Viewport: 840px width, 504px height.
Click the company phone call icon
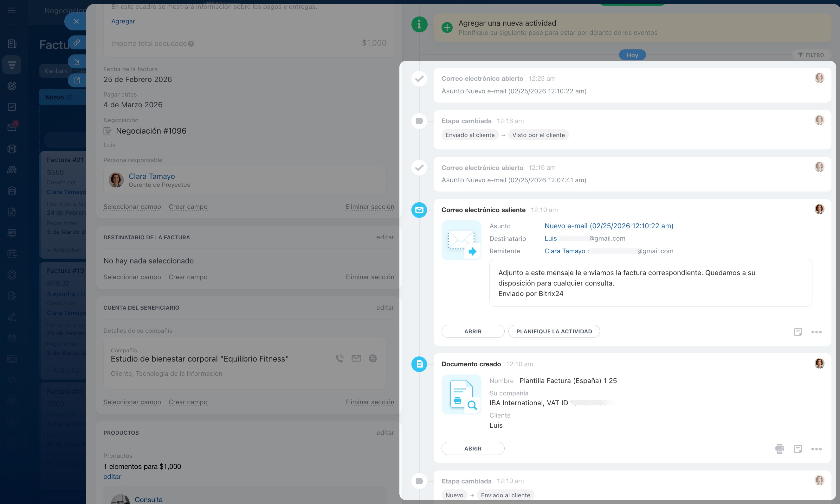339,358
